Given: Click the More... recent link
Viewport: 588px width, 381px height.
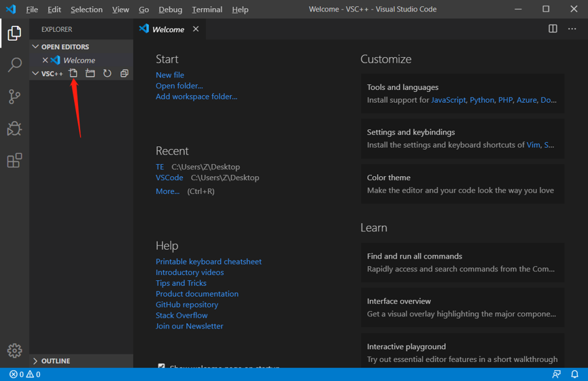Looking at the screenshot, I should click(168, 191).
